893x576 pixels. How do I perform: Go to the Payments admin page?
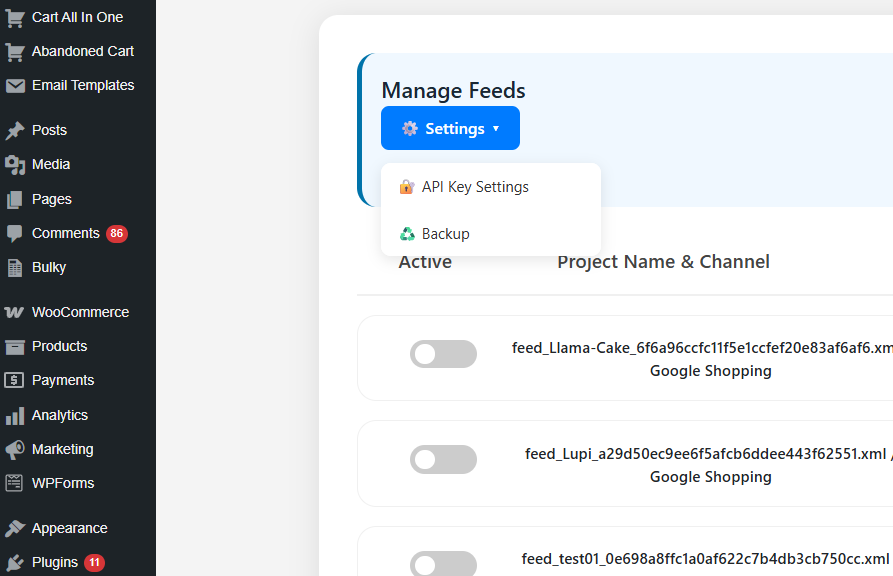pyautogui.click(x=62, y=380)
